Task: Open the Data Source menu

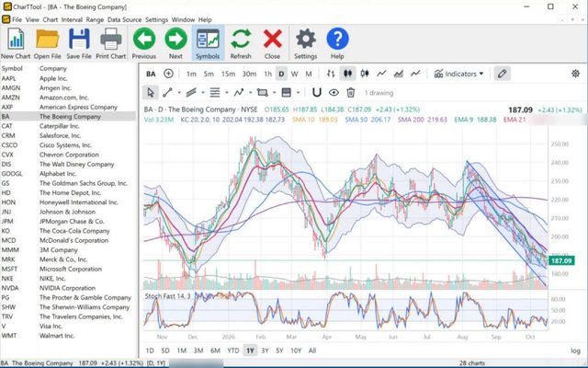Action: 125,19
